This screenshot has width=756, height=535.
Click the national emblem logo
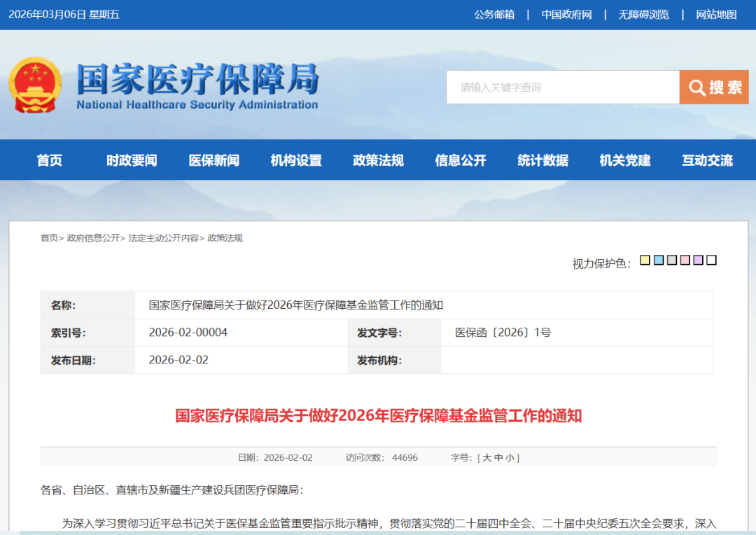35,85
